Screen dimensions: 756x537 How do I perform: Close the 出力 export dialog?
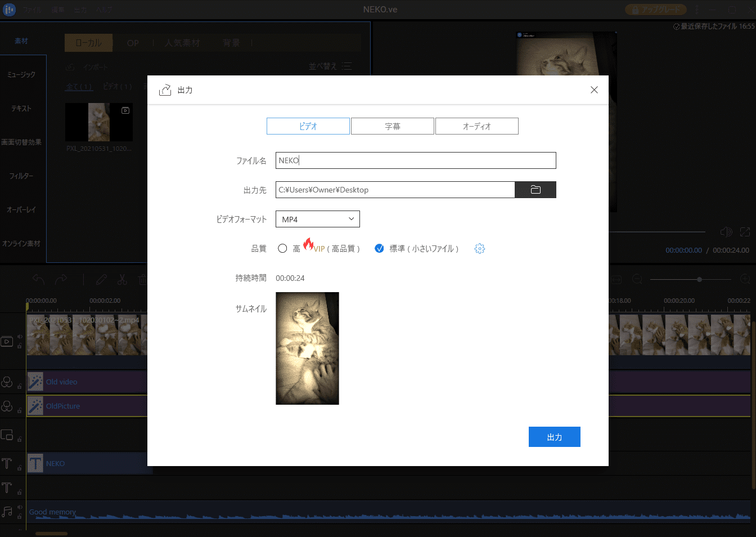coord(594,90)
